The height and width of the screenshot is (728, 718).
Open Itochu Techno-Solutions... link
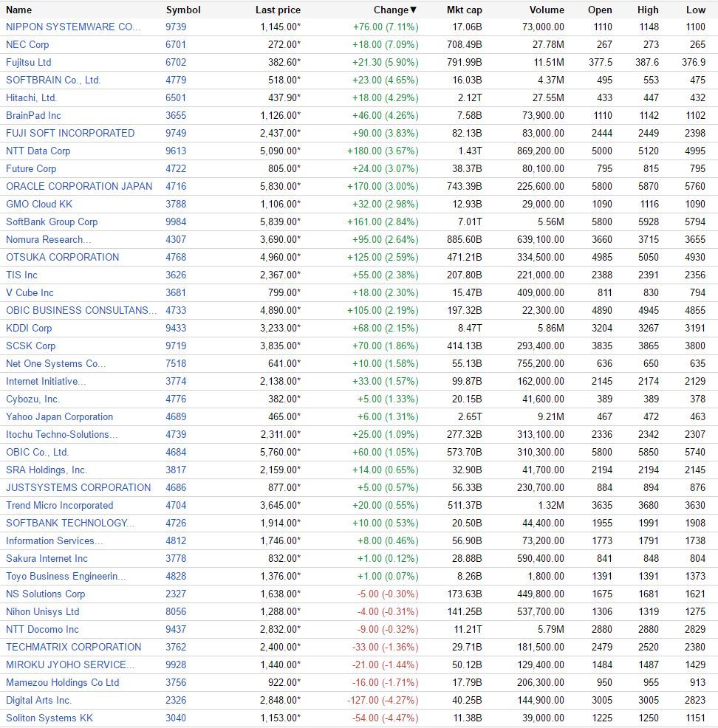pos(61,434)
